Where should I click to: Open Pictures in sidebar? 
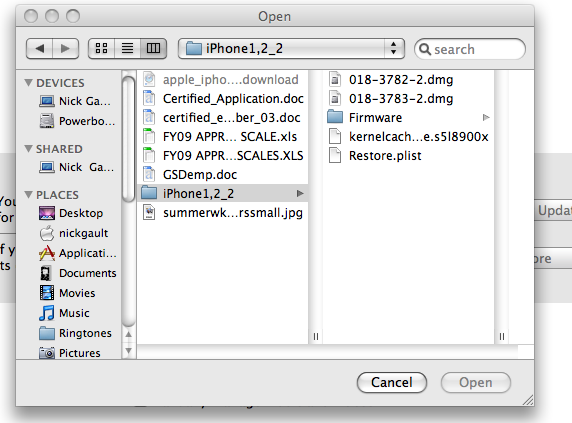coord(70,353)
